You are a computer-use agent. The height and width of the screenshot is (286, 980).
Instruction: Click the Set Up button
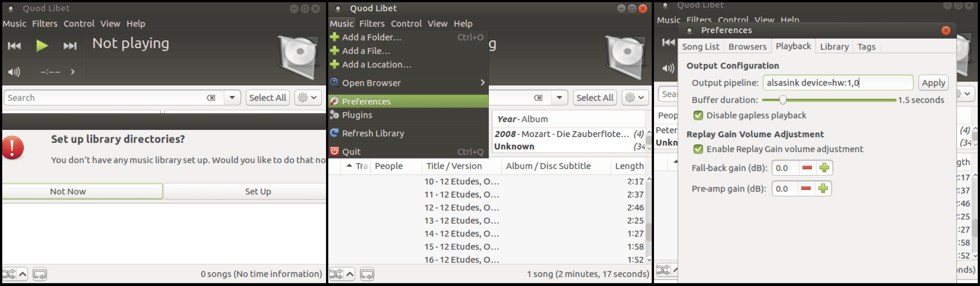click(257, 191)
